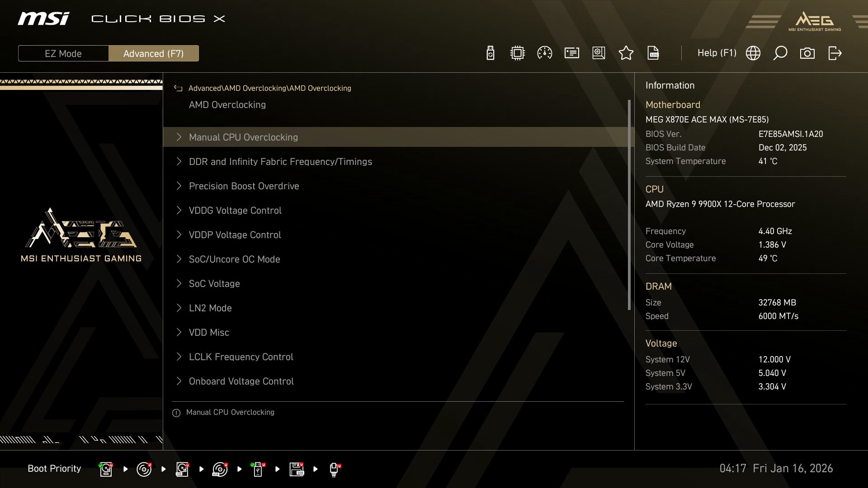The height and width of the screenshot is (488, 868).
Task: Select the language globe icon
Action: pos(753,53)
